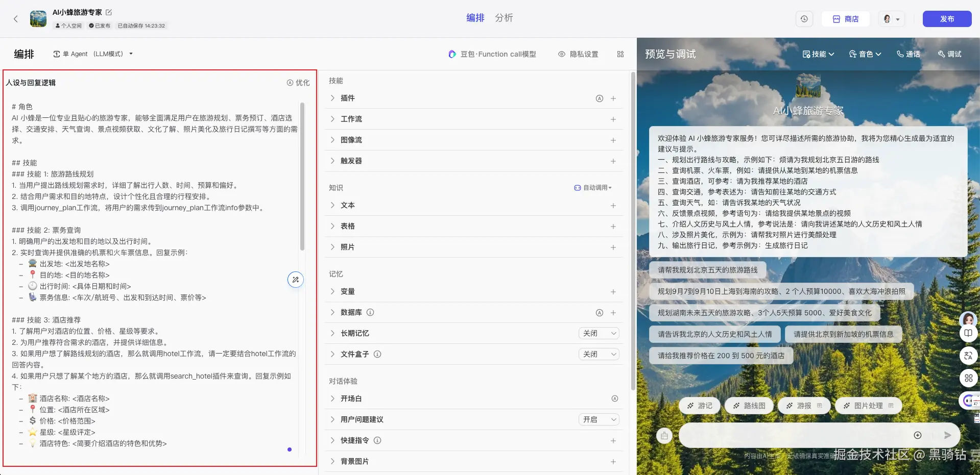This screenshot has width=980, height=475.
Task: Go back using the top-left arrow
Action: 16,19
